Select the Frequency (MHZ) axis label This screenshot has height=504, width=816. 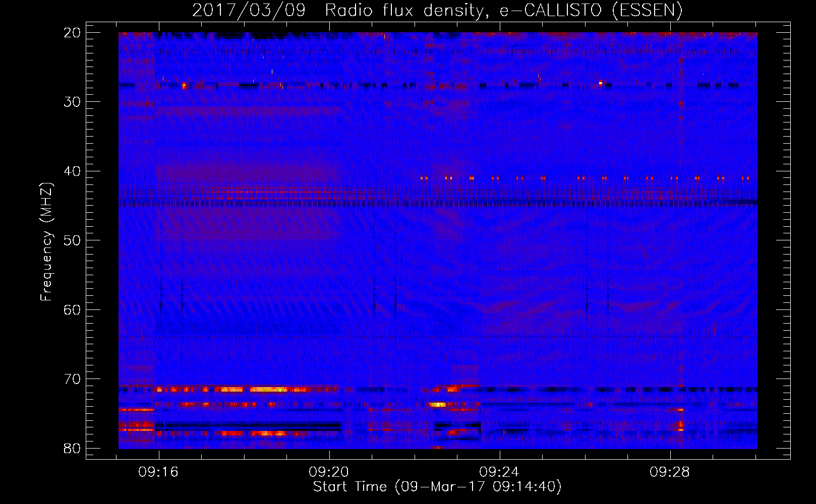46,241
